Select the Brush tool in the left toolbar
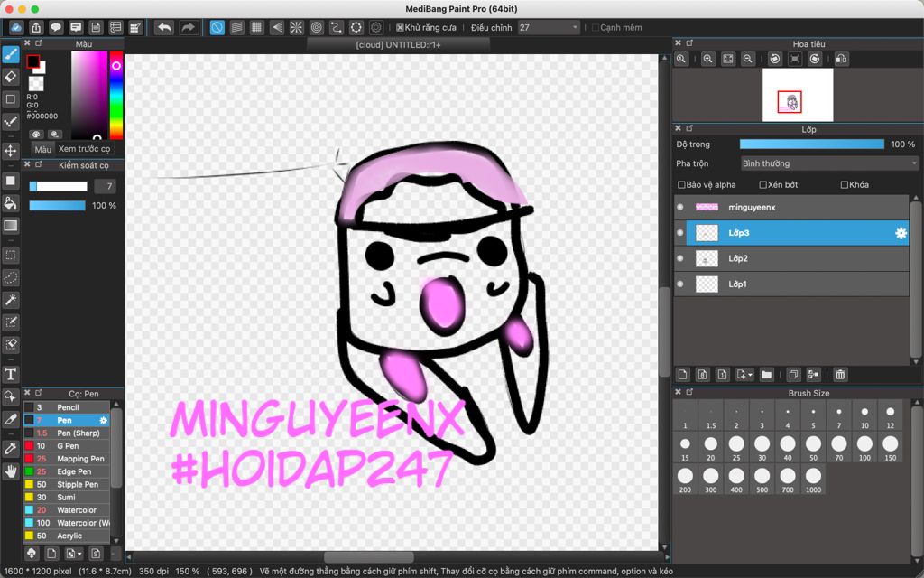 click(x=11, y=54)
